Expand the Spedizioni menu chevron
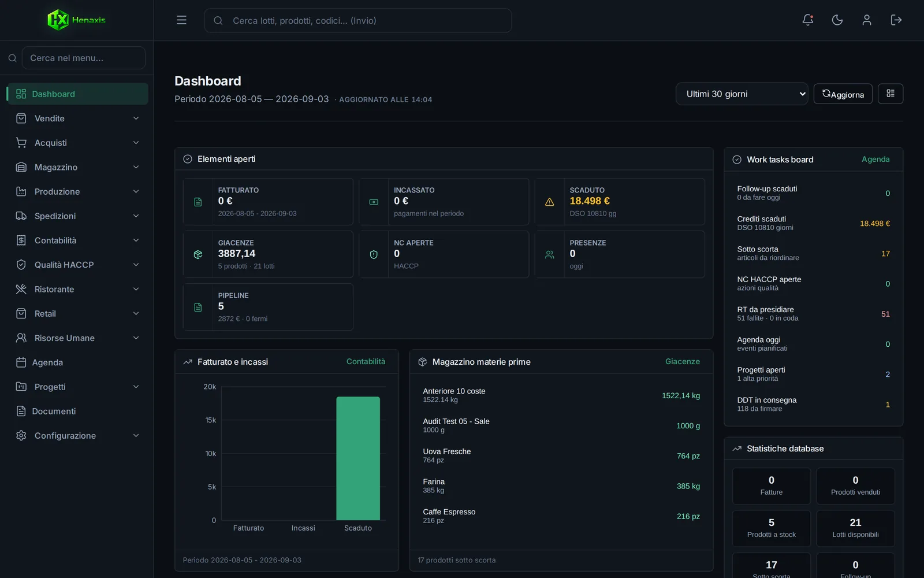The height and width of the screenshot is (578, 924). click(x=136, y=216)
